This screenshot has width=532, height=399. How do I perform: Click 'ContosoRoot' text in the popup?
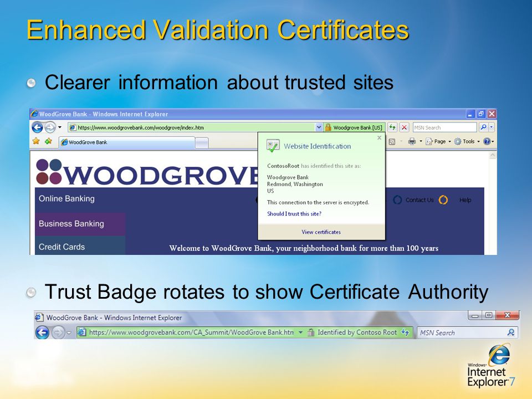(x=283, y=166)
